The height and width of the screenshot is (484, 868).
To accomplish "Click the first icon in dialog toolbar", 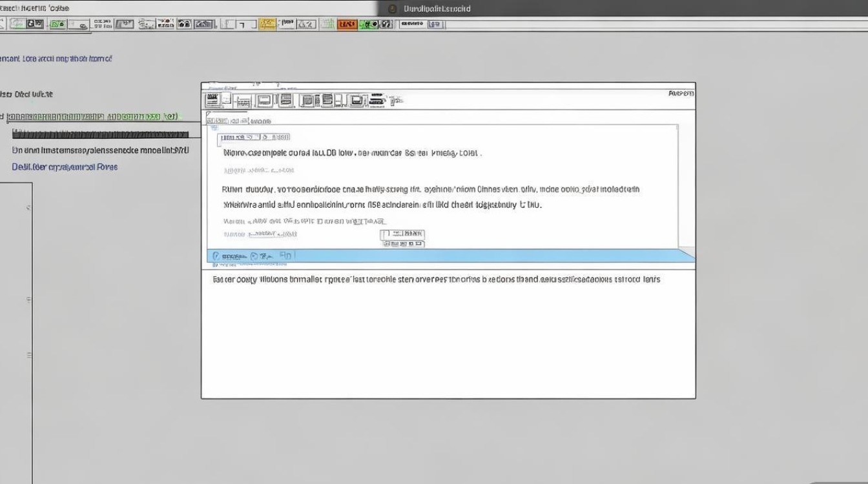I will [212, 100].
